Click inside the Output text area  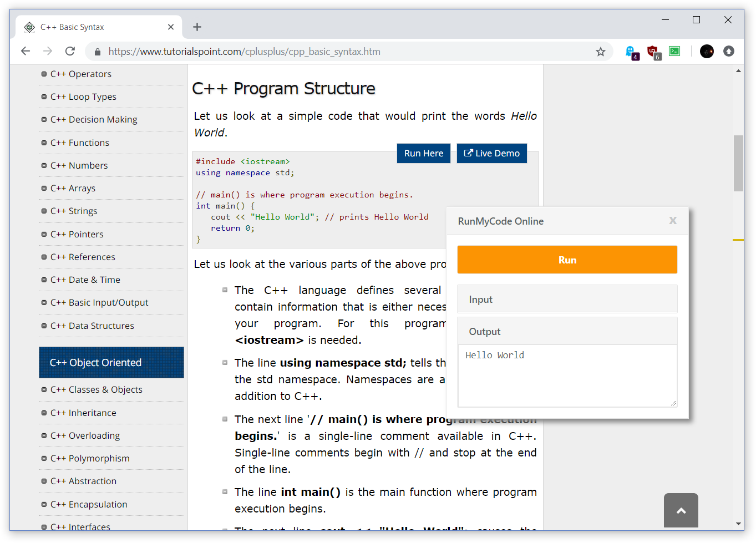tap(567, 375)
